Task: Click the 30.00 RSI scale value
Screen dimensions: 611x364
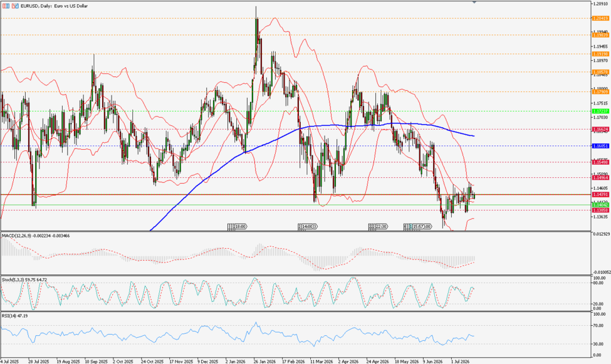Action: click(598, 344)
